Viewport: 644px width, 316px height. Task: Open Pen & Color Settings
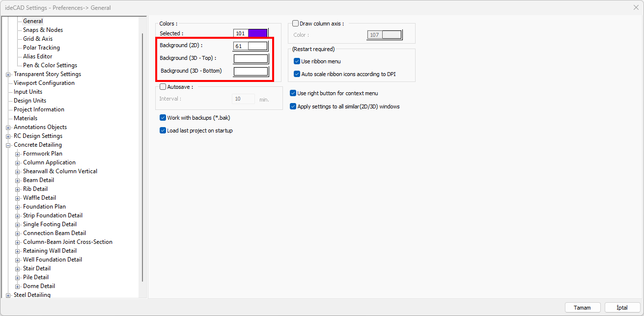(50, 65)
